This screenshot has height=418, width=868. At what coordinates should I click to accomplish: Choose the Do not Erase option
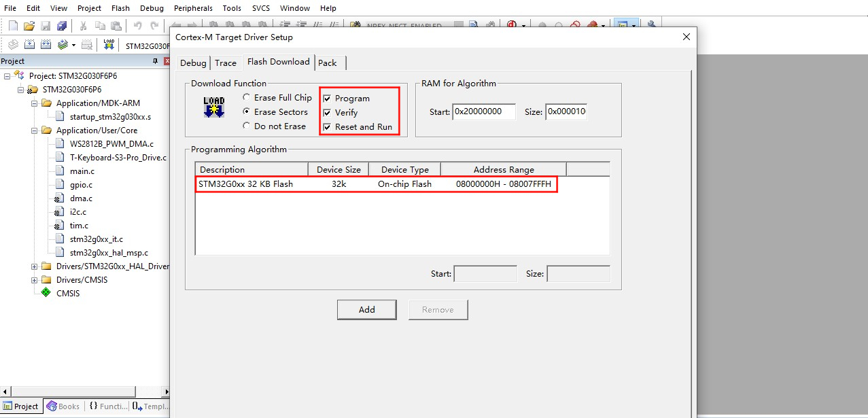pos(247,126)
